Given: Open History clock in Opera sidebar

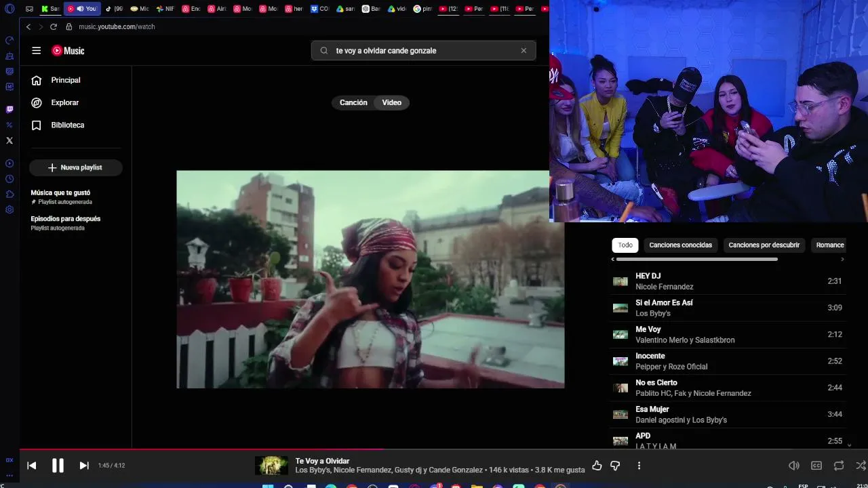Looking at the screenshot, I should point(9,179).
